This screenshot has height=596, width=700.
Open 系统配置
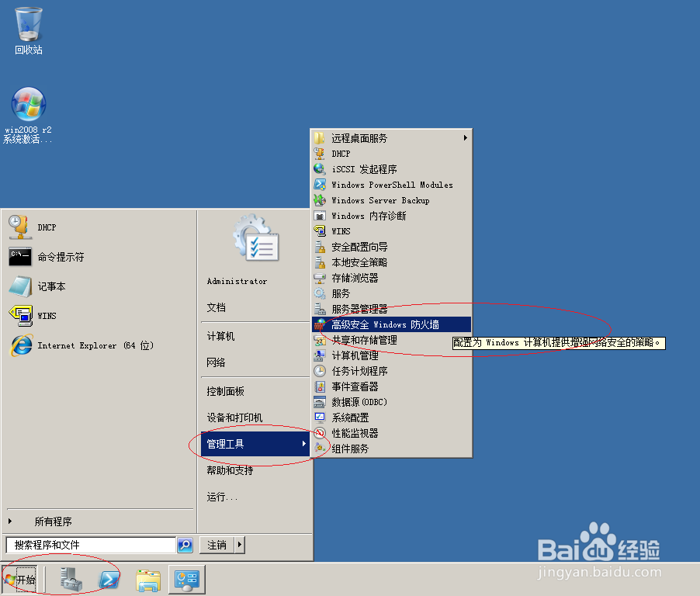coord(391,418)
